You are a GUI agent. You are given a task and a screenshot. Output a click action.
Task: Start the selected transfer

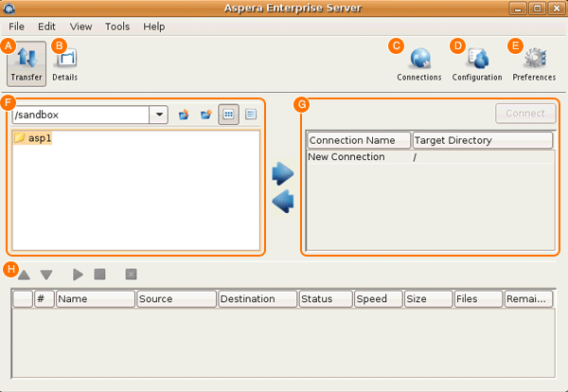tap(78, 275)
